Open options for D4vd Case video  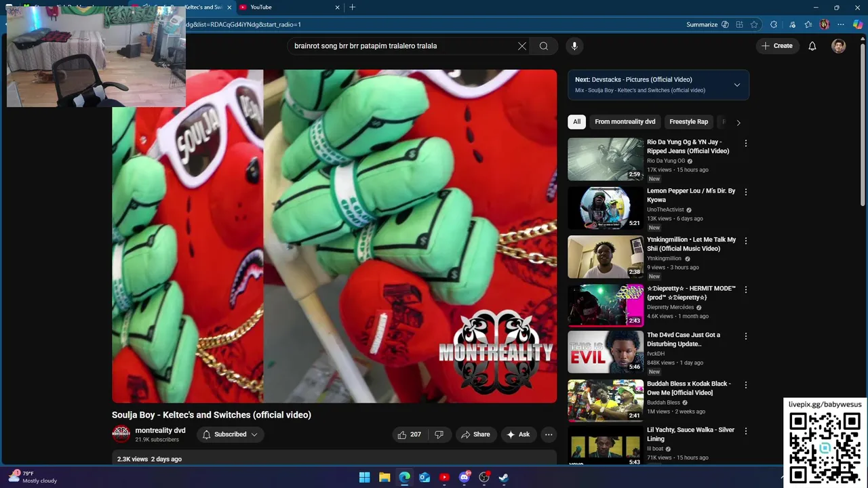(746, 336)
